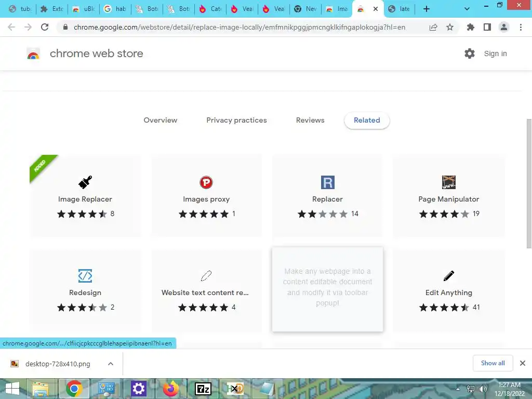Viewport: 532px width, 399px height.
Task: Open the gear settings app on taskbar
Action: pyautogui.click(x=138, y=389)
